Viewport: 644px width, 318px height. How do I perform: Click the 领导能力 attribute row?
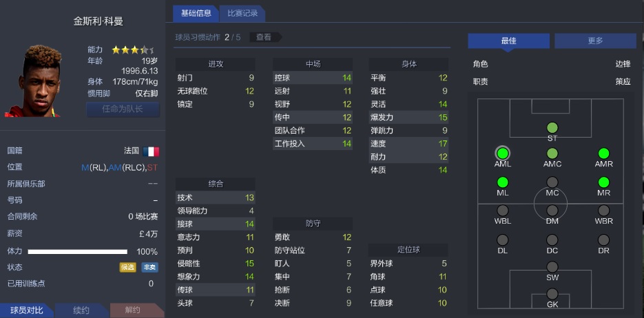click(216, 211)
